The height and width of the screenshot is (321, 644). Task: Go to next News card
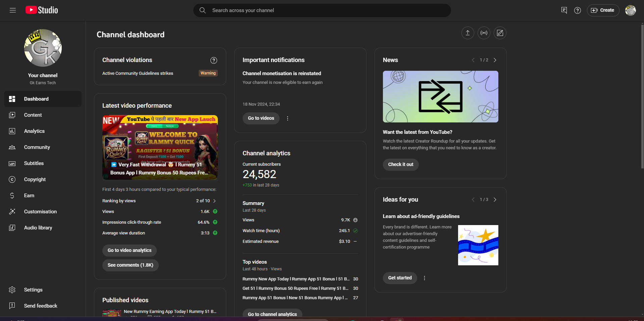(x=495, y=60)
